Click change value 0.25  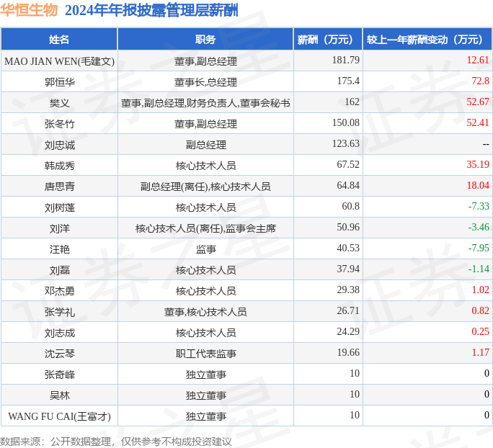point(481,332)
